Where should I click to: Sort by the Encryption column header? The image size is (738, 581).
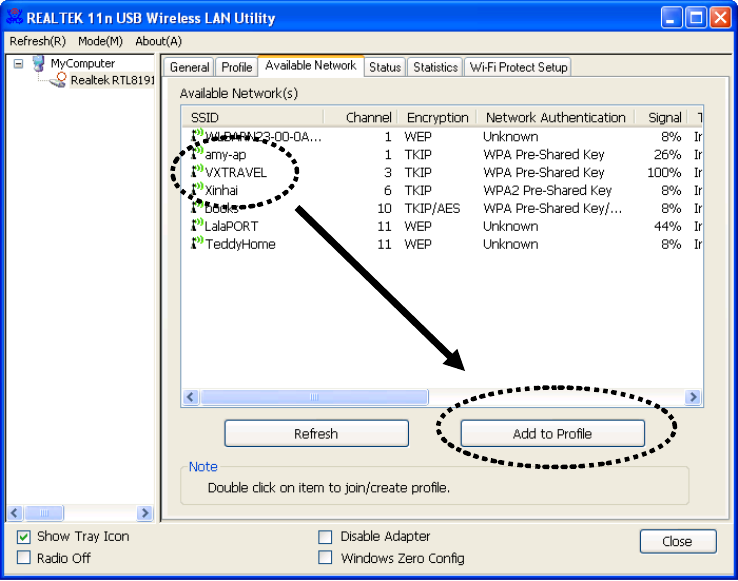tap(437, 117)
